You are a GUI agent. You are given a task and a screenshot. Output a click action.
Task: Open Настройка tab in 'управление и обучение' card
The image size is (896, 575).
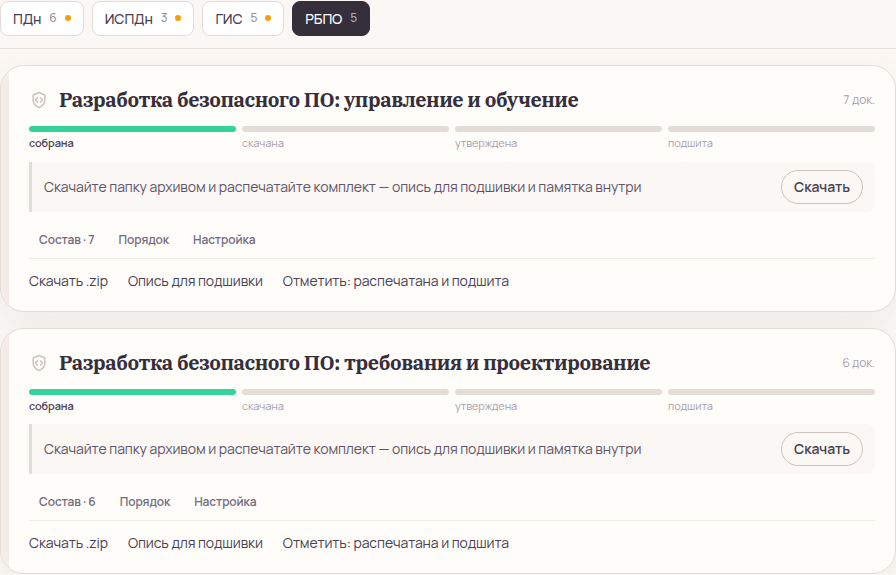(x=224, y=240)
